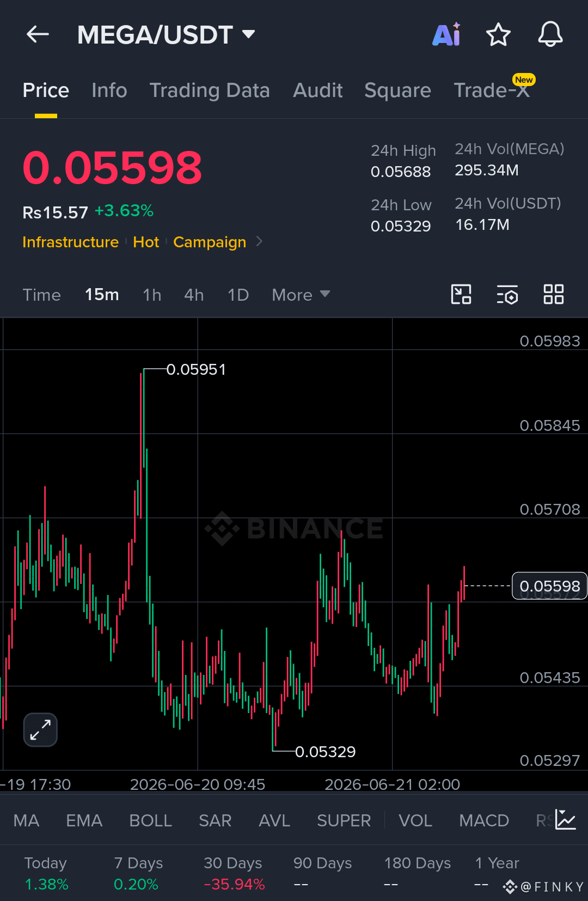Toggle the AVL indicator

click(x=274, y=820)
